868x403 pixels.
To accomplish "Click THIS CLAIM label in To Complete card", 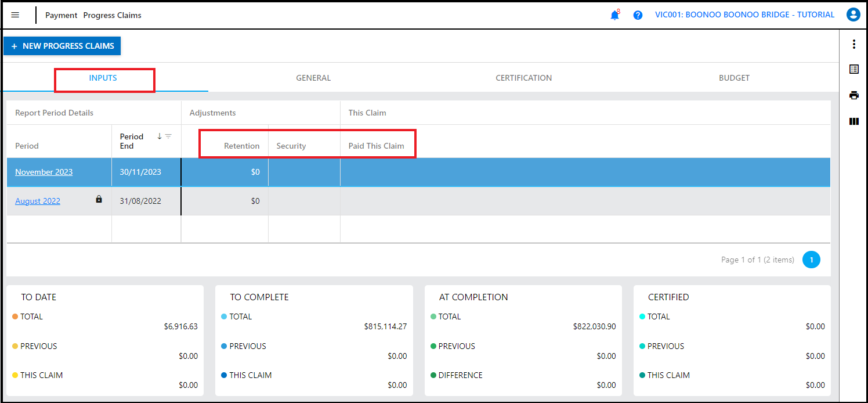I will click(x=251, y=375).
